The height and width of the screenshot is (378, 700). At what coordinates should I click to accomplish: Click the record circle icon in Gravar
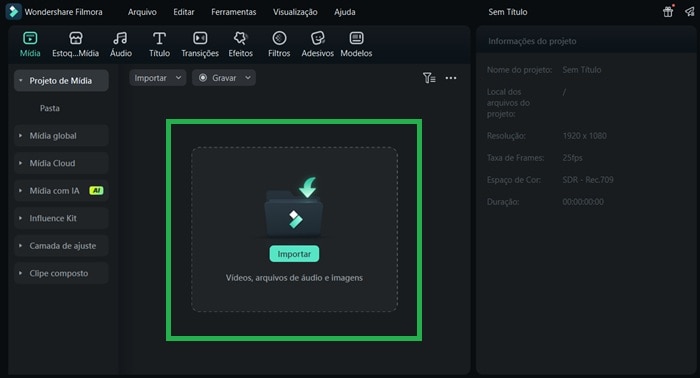203,78
